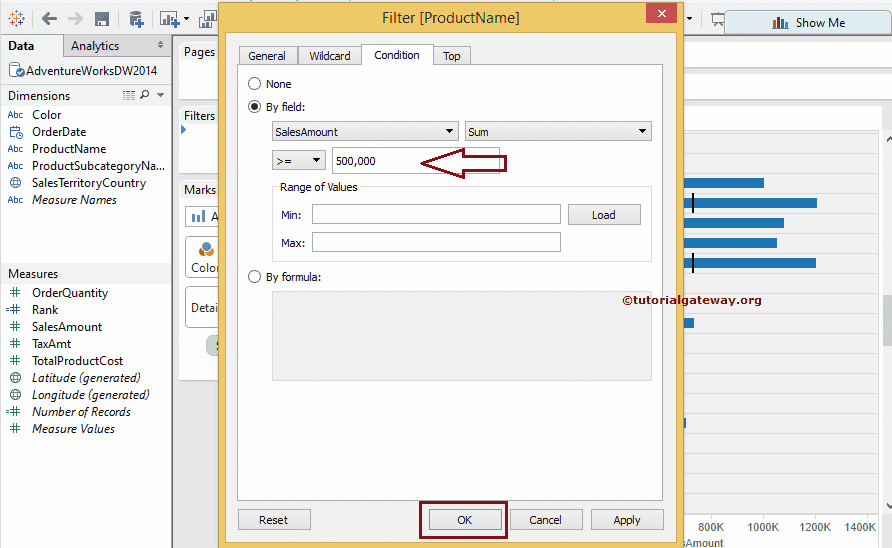Select the By field radio button

(254, 106)
